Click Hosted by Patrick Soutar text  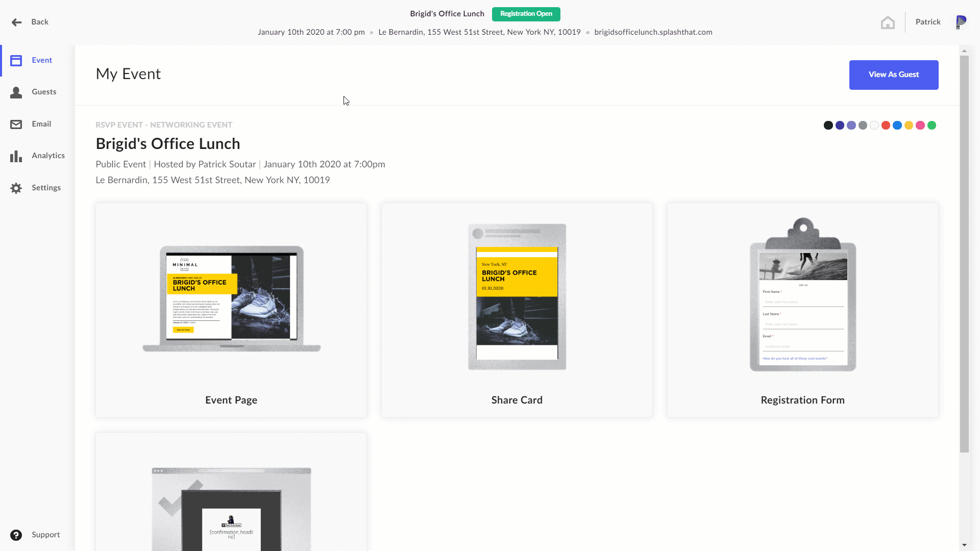(x=205, y=164)
